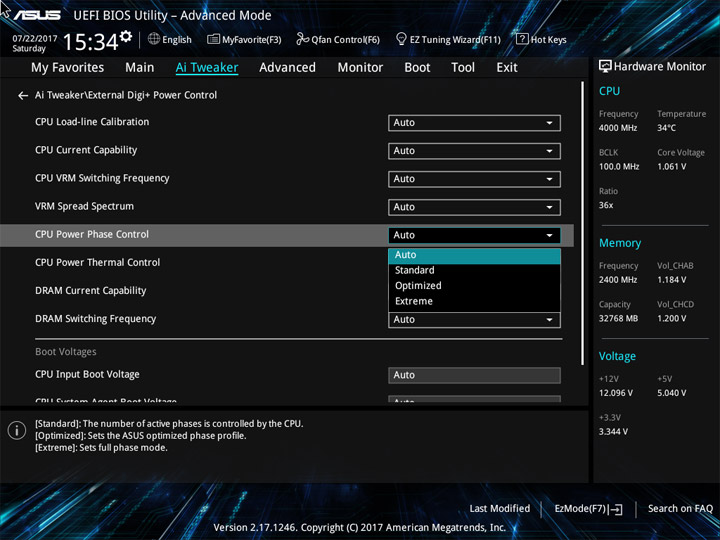This screenshot has height=540, width=720.
Task: Click the 34°C temperature value
Action: click(x=667, y=128)
